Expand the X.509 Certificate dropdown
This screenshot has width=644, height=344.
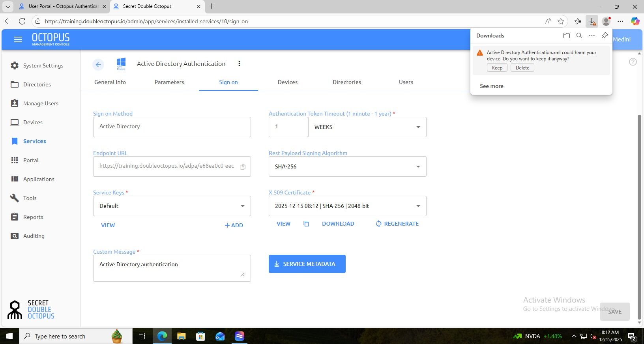[348, 206]
